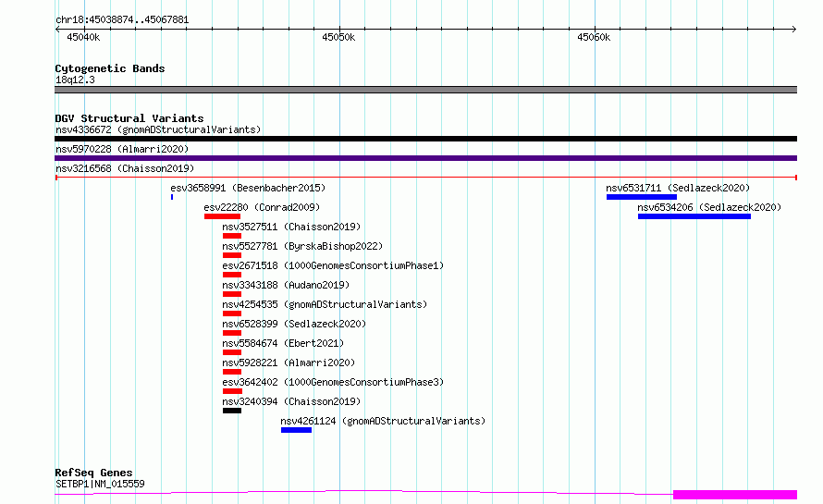Open esv3658991 (Besenbacher2015) label
This screenshot has height=504, width=823.
pos(248,188)
